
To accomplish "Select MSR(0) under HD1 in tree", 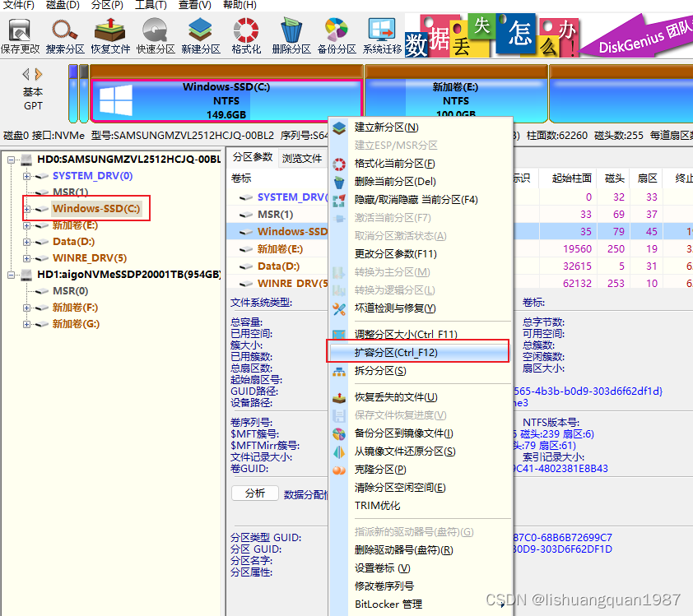I will click(70, 291).
